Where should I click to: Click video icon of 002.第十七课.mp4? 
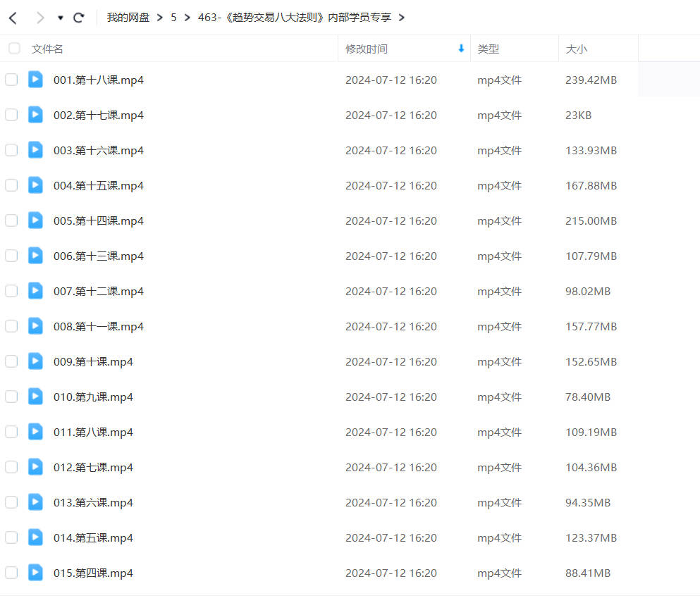point(35,115)
